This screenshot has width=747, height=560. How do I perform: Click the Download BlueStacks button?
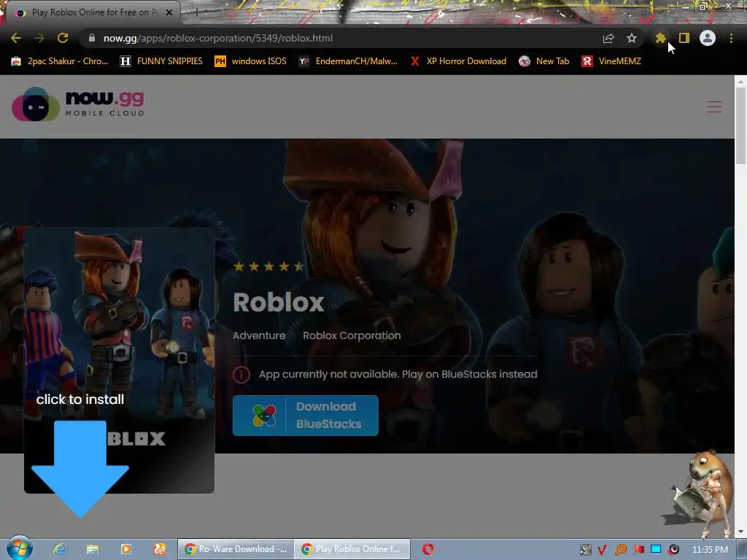[306, 415]
